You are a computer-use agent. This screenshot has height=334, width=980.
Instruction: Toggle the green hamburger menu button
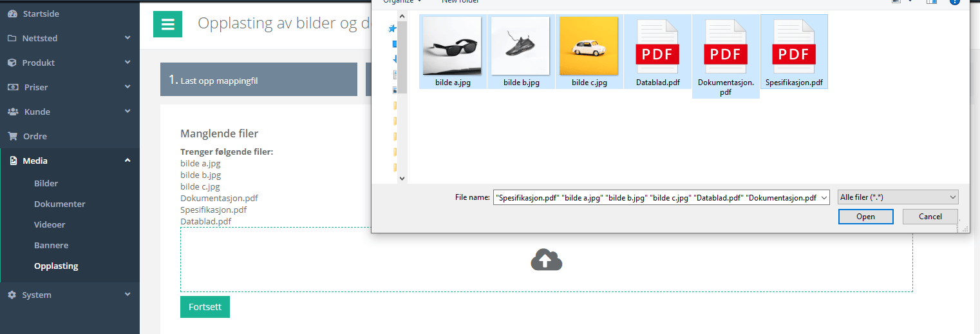pyautogui.click(x=168, y=25)
